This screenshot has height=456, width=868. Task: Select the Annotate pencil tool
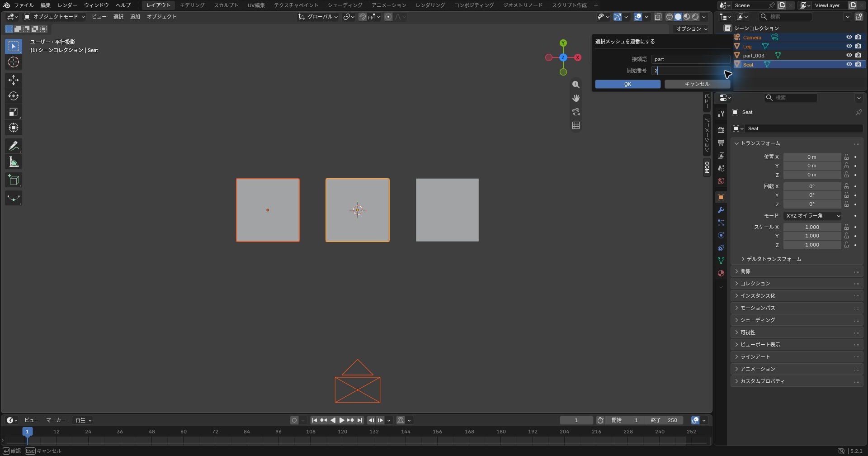point(14,146)
